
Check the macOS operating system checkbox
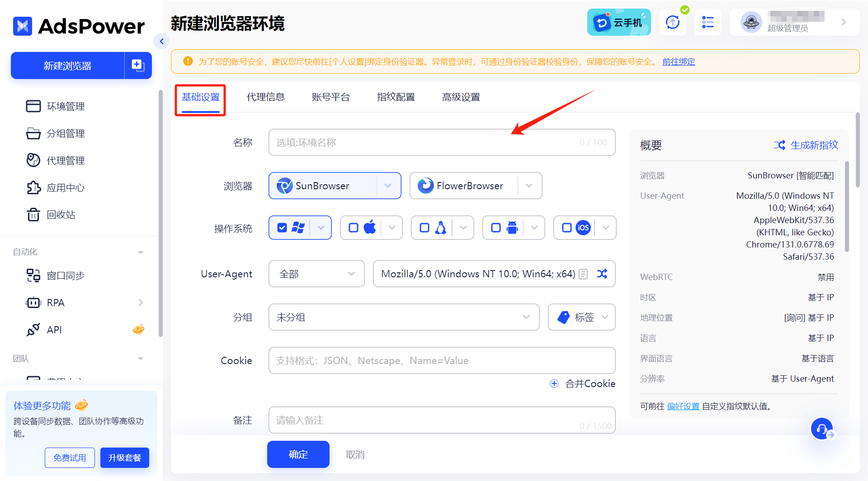354,228
